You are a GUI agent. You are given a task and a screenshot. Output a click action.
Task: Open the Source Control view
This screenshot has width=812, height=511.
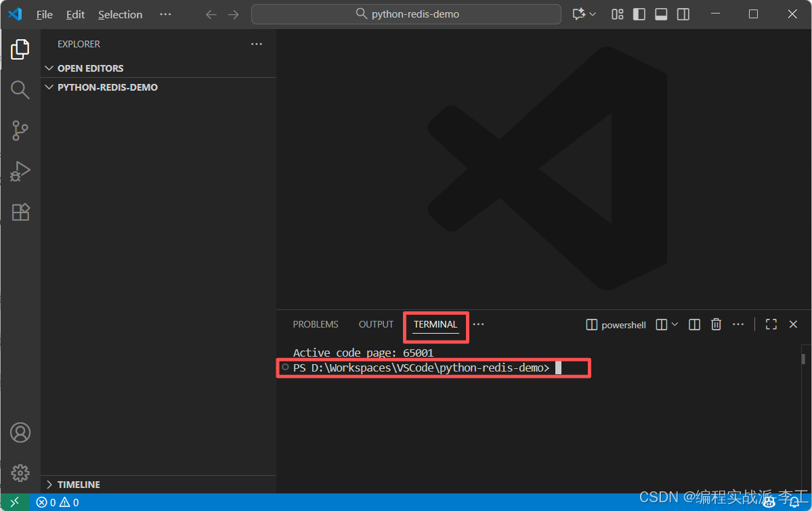tap(20, 131)
